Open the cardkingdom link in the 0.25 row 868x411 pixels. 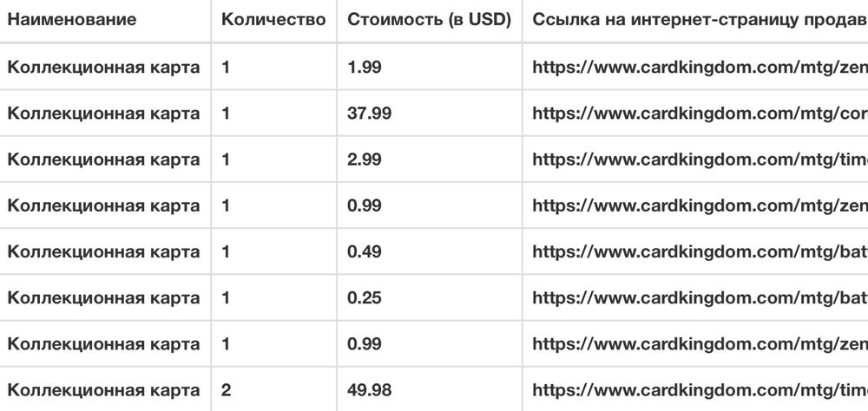[699, 297]
